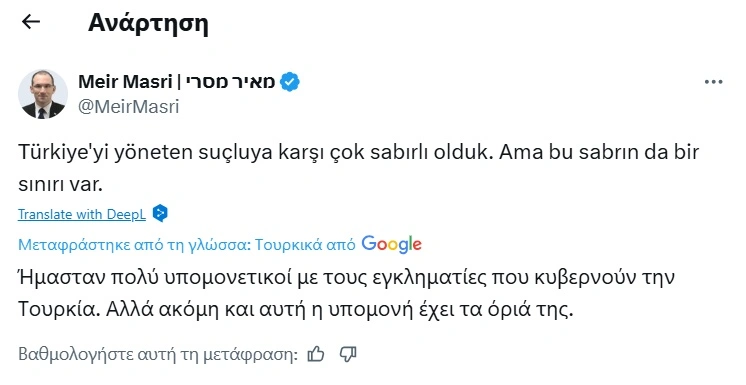Click the words sınırı var in the post
This screenshot has width=746, height=385.
tap(60, 184)
